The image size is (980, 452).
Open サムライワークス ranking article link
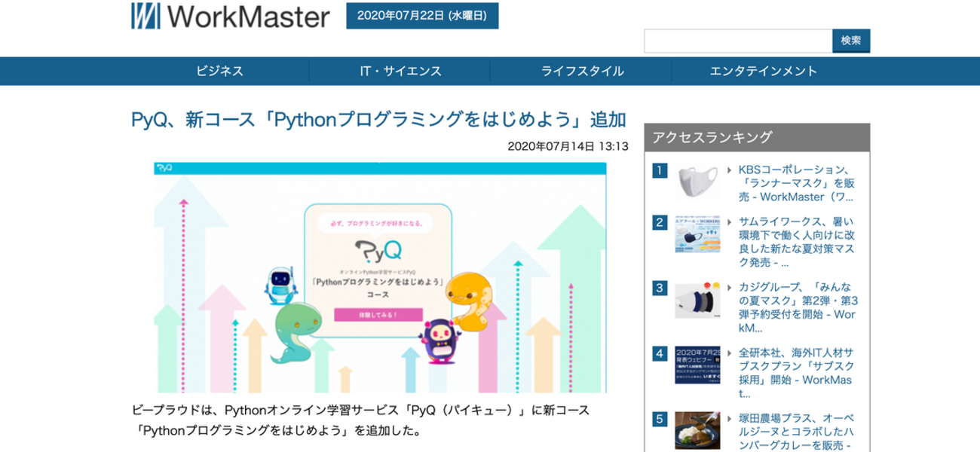point(797,243)
